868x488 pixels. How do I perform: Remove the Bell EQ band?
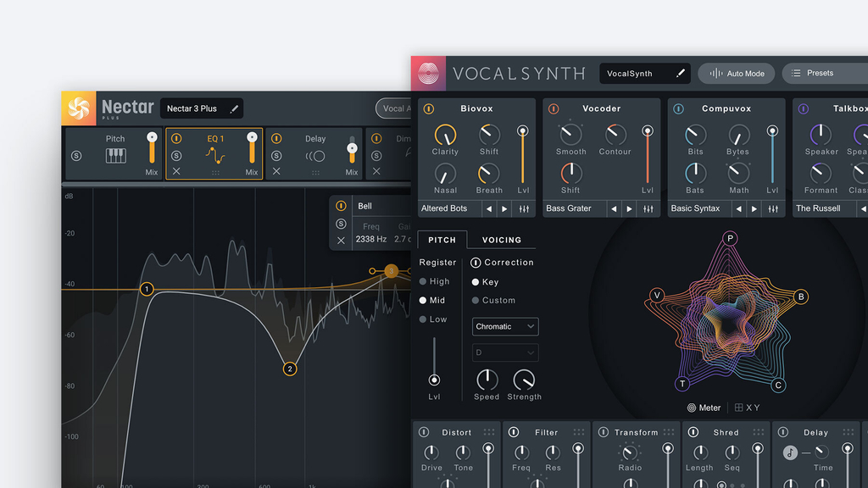click(x=341, y=240)
